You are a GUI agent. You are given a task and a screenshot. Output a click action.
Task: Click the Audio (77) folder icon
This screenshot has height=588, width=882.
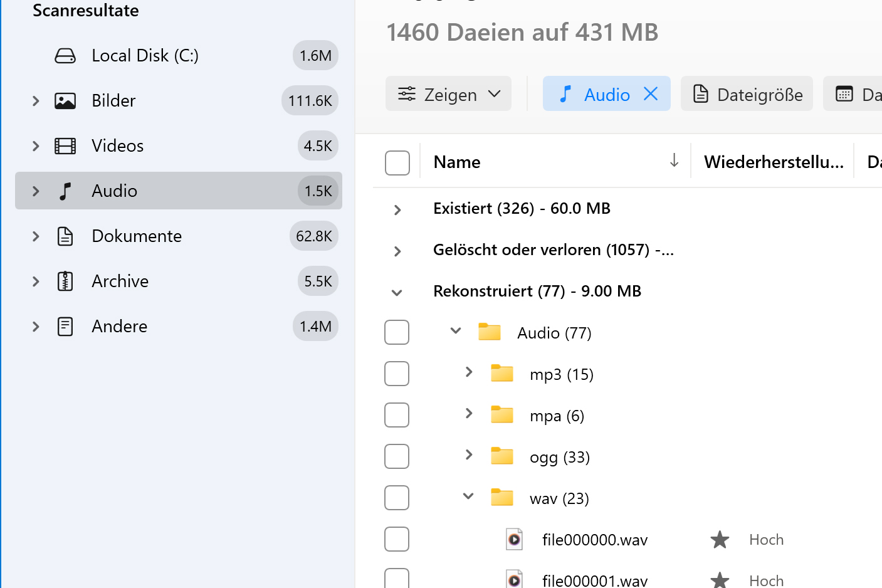(490, 332)
